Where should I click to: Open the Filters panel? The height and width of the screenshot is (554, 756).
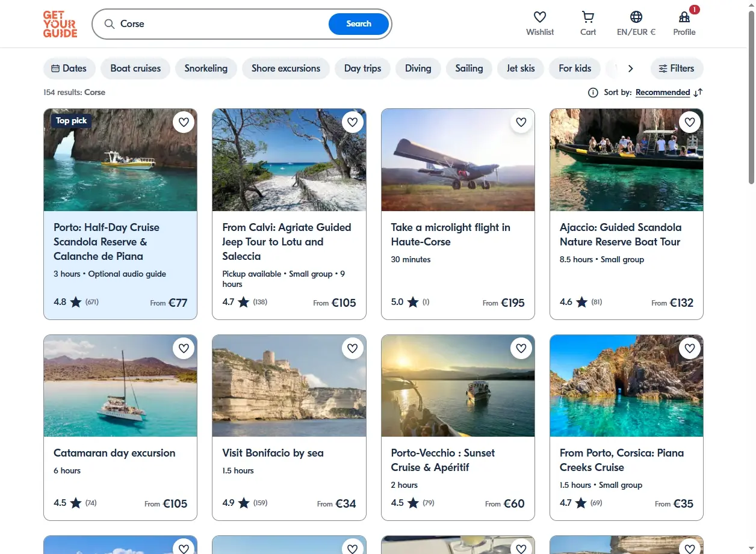677,69
